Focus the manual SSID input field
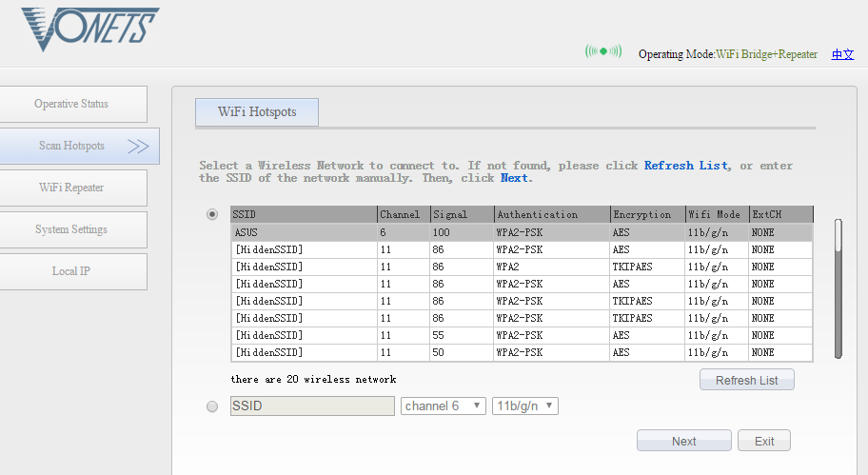Viewport: 868px width, 475px height. coord(312,406)
